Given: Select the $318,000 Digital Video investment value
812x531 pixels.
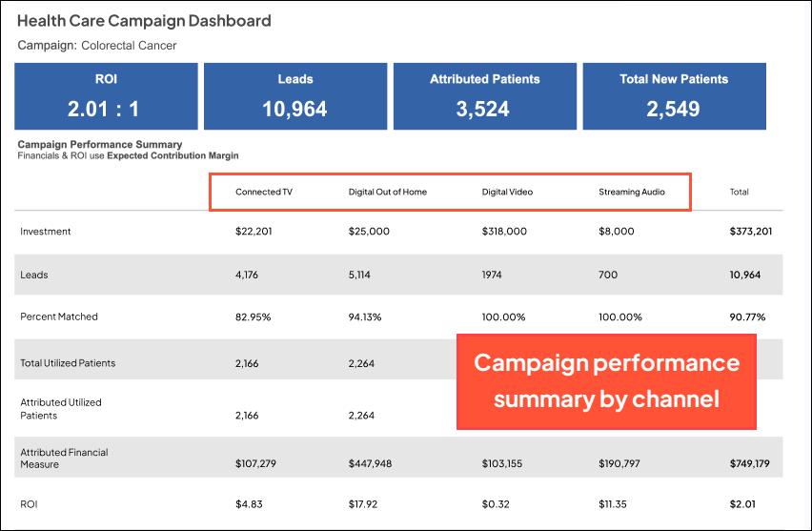Looking at the screenshot, I should [x=504, y=232].
